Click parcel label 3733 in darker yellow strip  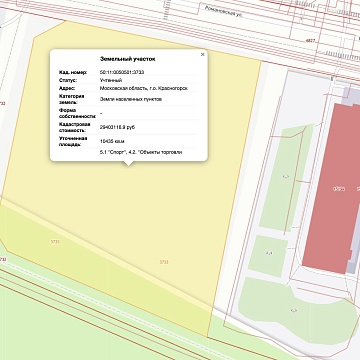[55, 242]
